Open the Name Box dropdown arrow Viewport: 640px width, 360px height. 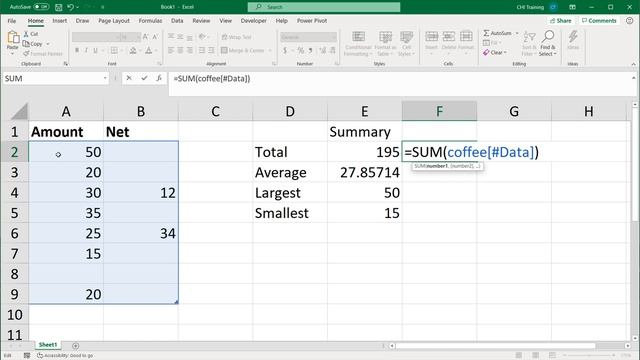coord(105,78)
